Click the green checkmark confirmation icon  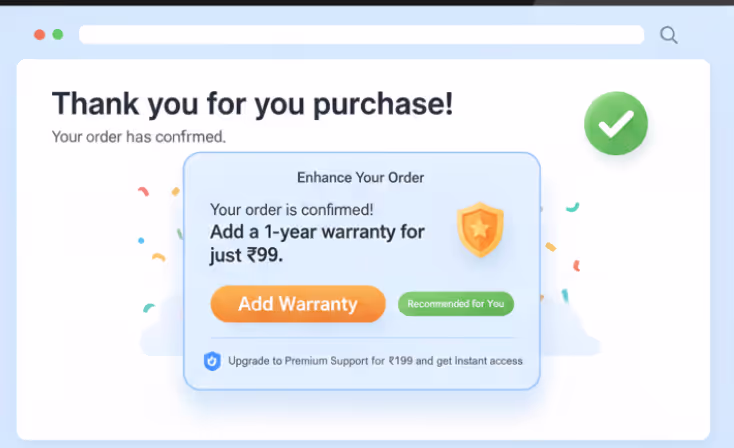616,123
